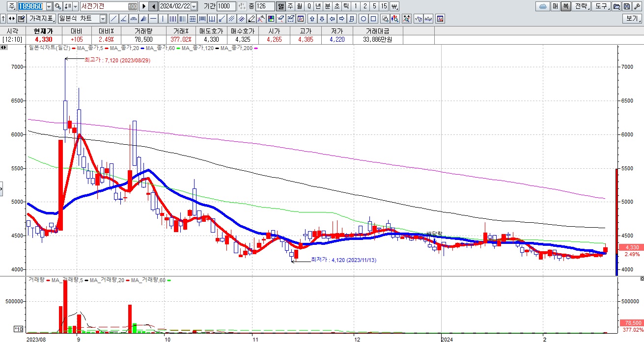
Task: Select the rectangle drawing tool
Action: pos(373,19)
